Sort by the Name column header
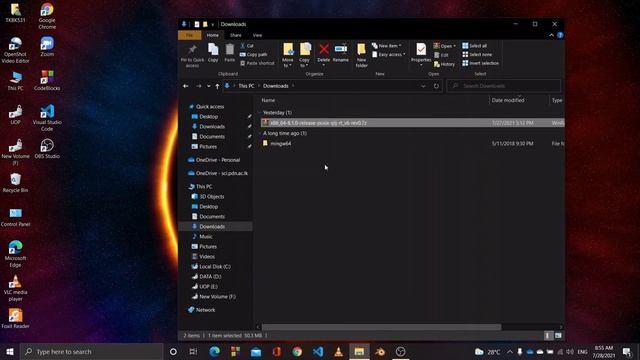Image resolution: width=640 pixels, height=360 pixels. coord(268,100)
